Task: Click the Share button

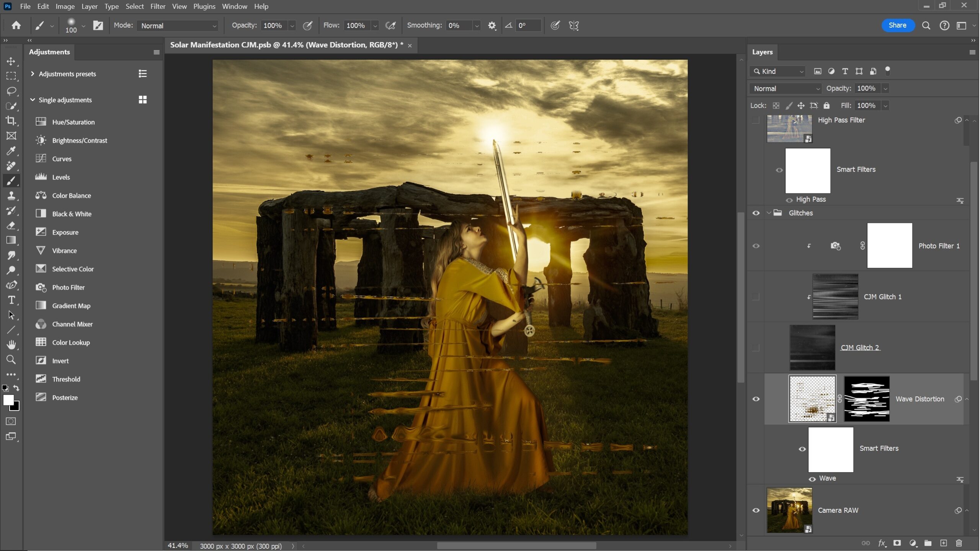Action: coord(897,25)
